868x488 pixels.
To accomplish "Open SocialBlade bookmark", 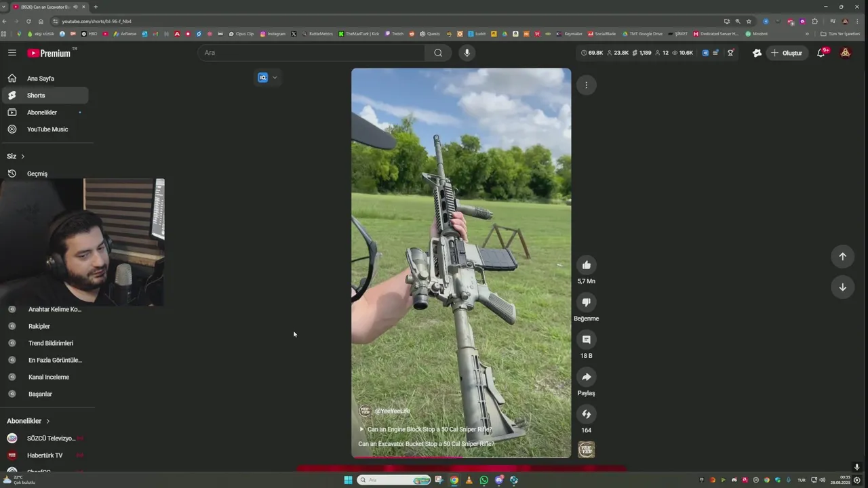I will click(601, 34).
